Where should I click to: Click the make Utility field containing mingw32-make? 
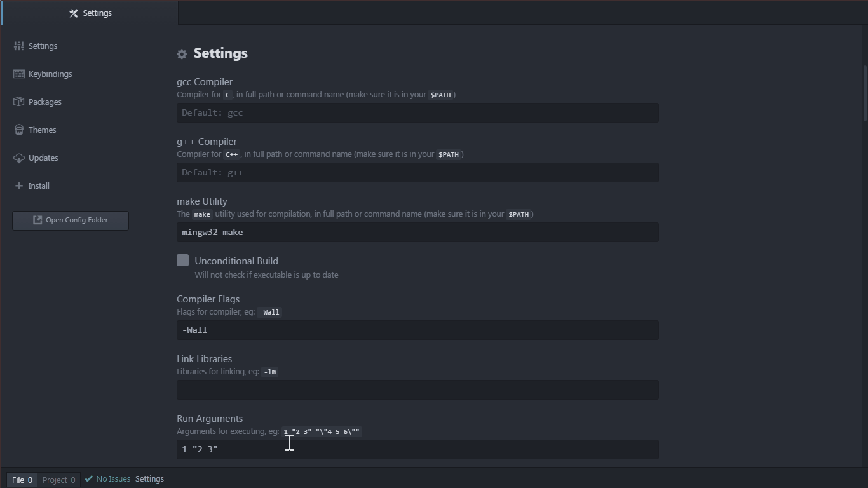pos(417,233)
